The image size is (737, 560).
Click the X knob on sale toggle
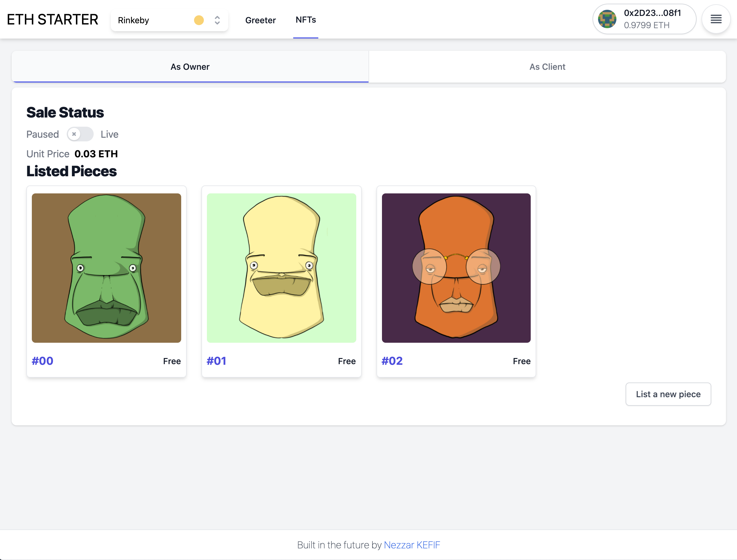pyautogui.click(x=74, y=134)
